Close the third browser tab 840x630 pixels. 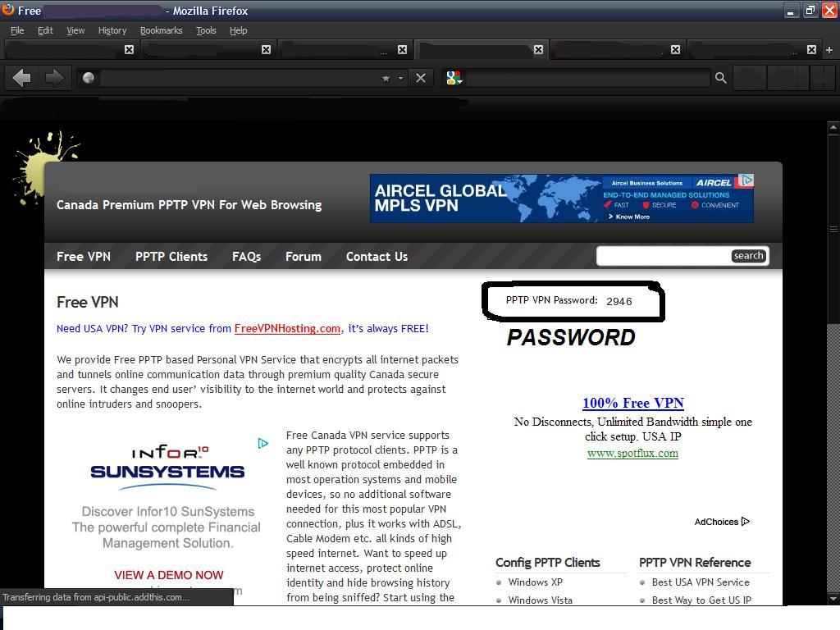click(x=402, y=50)
